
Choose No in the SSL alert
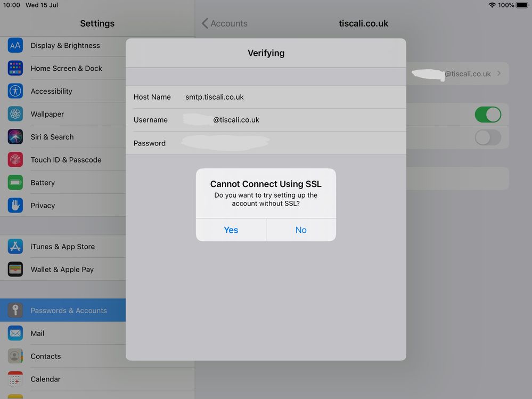click(301, 230)
